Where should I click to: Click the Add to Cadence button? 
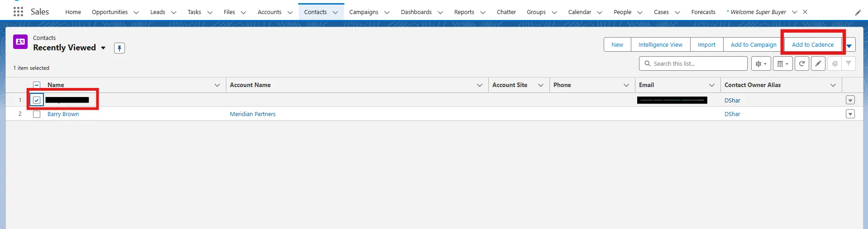[812, 45]
